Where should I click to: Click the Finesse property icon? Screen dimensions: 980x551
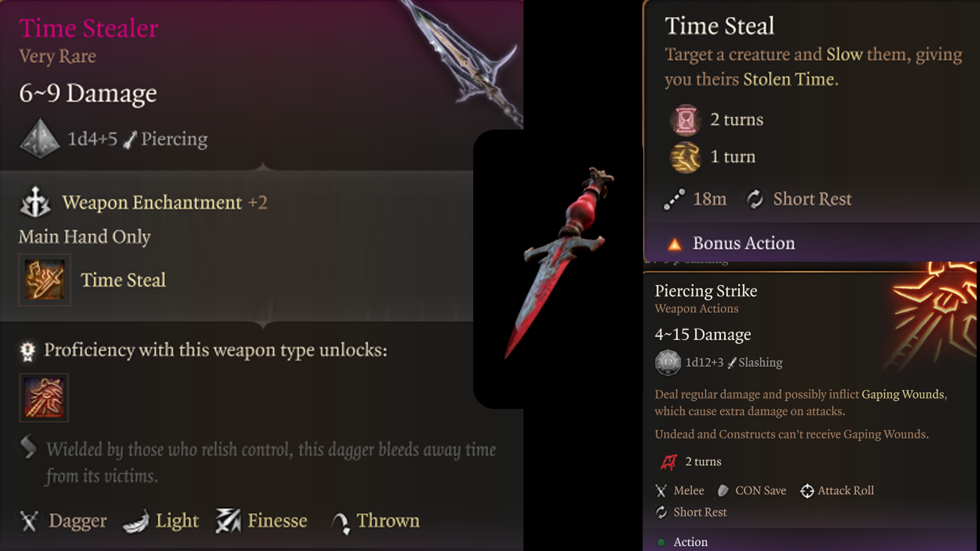[x=228, y=521]
